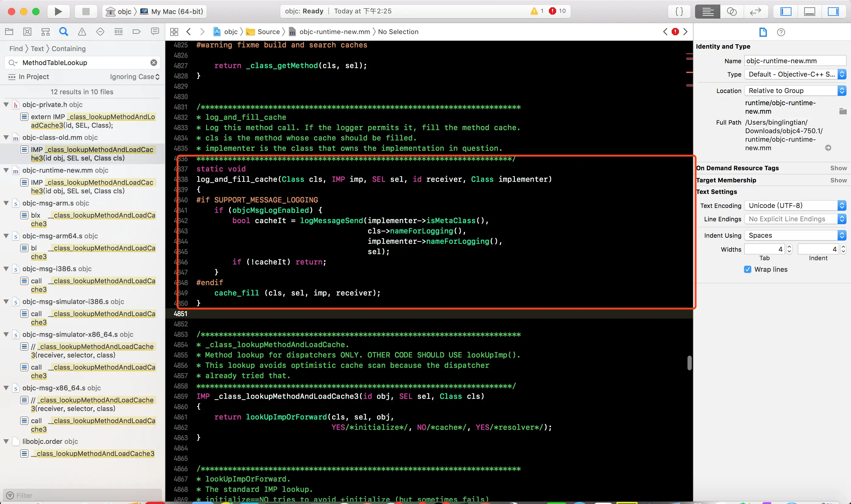Show the Target Membership section
The width and height of the screenshot is (851, 504).
pos(838,180)
